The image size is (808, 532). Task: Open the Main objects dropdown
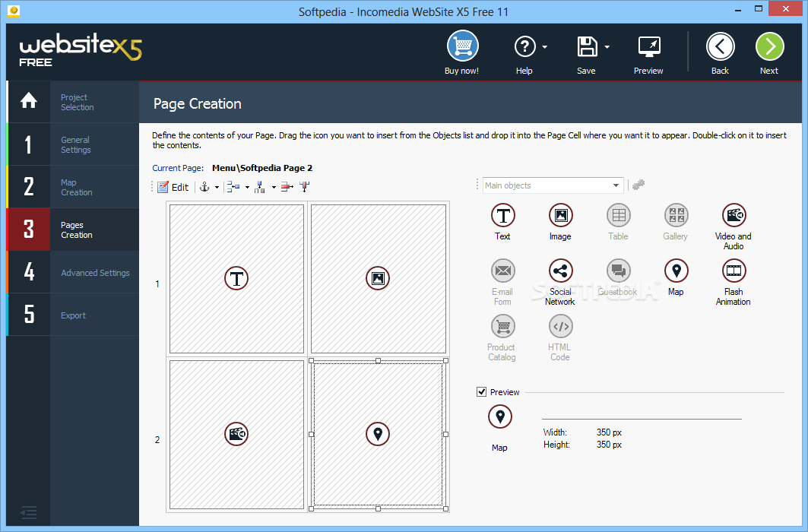coord(553,185)
